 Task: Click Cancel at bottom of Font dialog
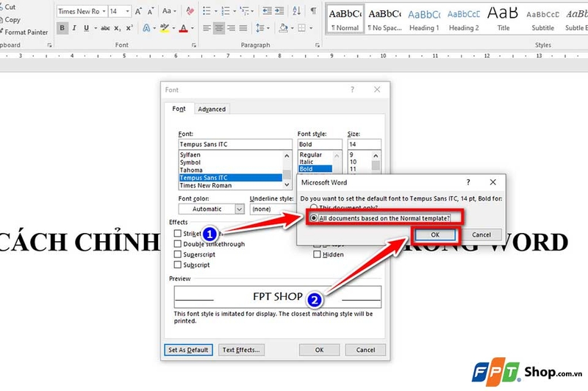pyautogui.click(x=365, y=350)
